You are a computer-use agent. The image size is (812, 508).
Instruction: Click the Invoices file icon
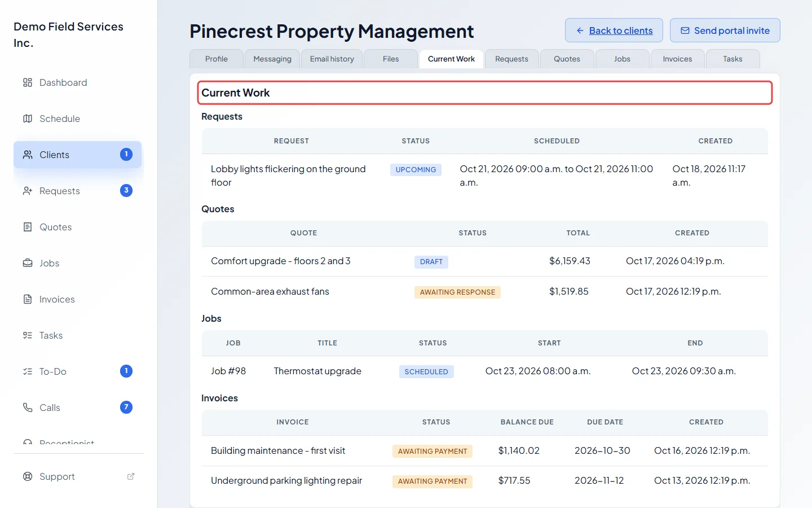tap(28, 299)
